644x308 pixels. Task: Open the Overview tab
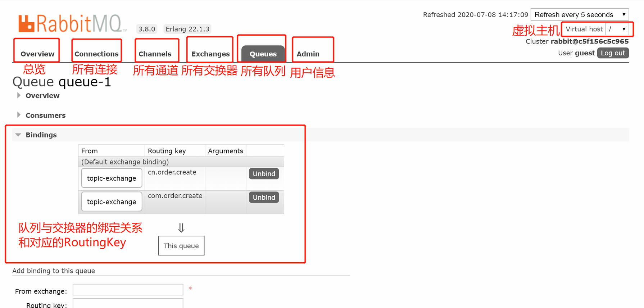tap(37, 54)
